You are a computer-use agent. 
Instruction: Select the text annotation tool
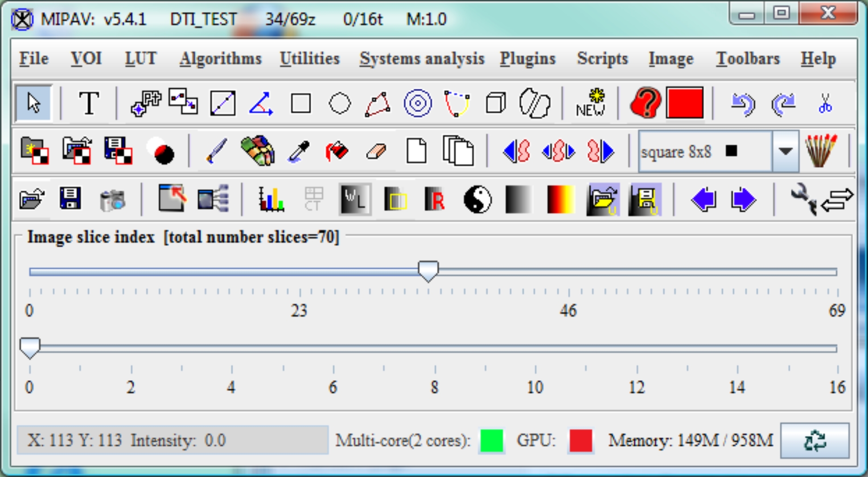[89, 104]
